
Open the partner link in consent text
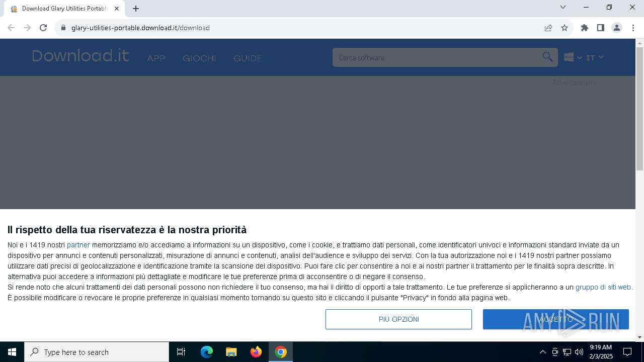point(78,245)
